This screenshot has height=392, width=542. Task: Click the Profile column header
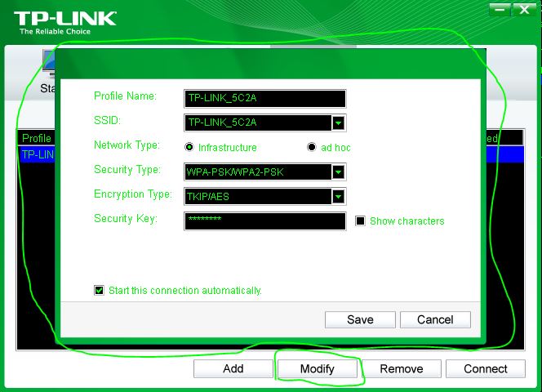36,138
